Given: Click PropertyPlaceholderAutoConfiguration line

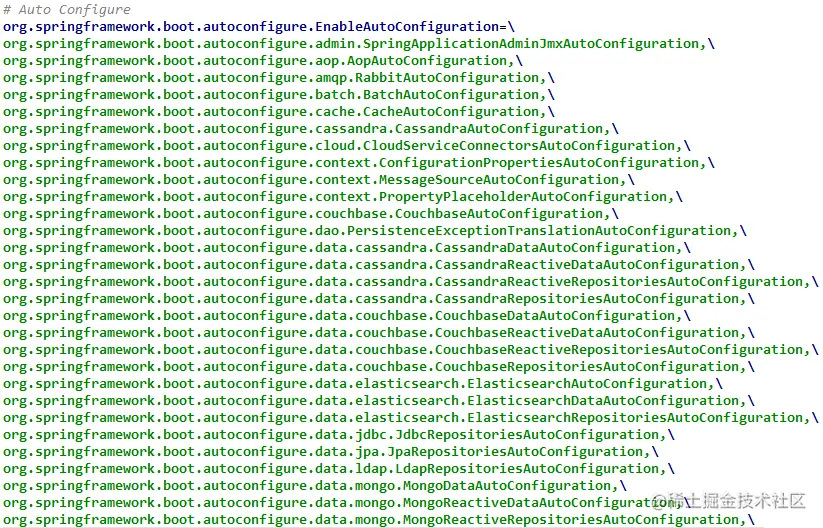Looking at the screenshot, I should pyautogui.click(x=343, y=197).
